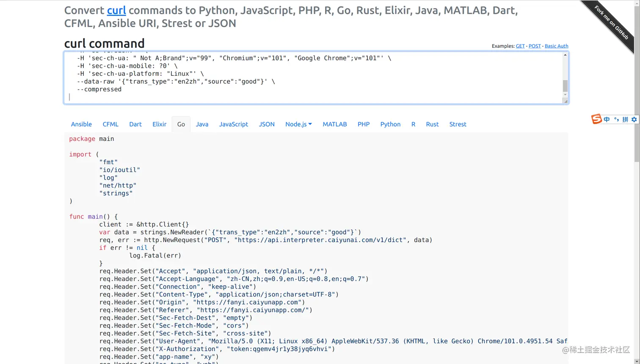Expand the Node.js dropdown tab

coord(298,124)
